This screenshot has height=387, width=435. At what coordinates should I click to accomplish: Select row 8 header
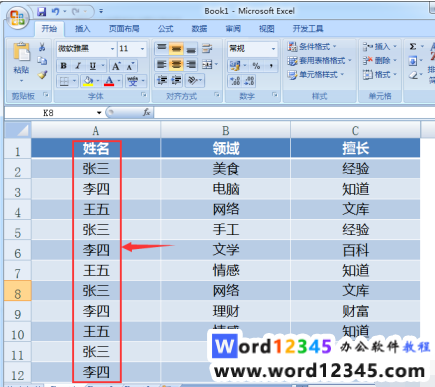tap(18, 291)
